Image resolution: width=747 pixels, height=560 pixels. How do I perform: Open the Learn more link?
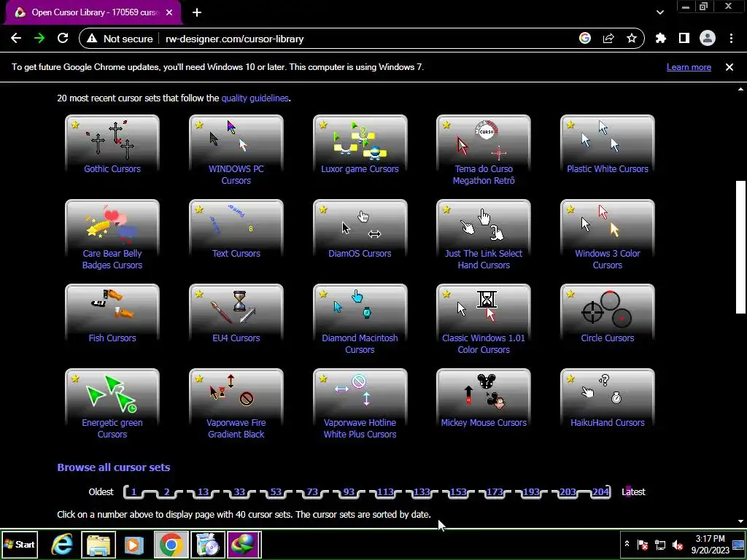[x=689, y=67]
